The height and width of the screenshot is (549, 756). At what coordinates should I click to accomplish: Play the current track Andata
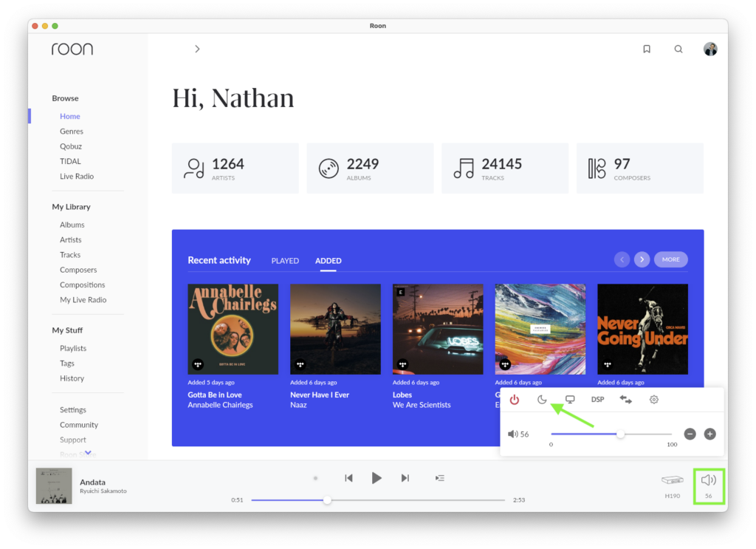(377, 478)
